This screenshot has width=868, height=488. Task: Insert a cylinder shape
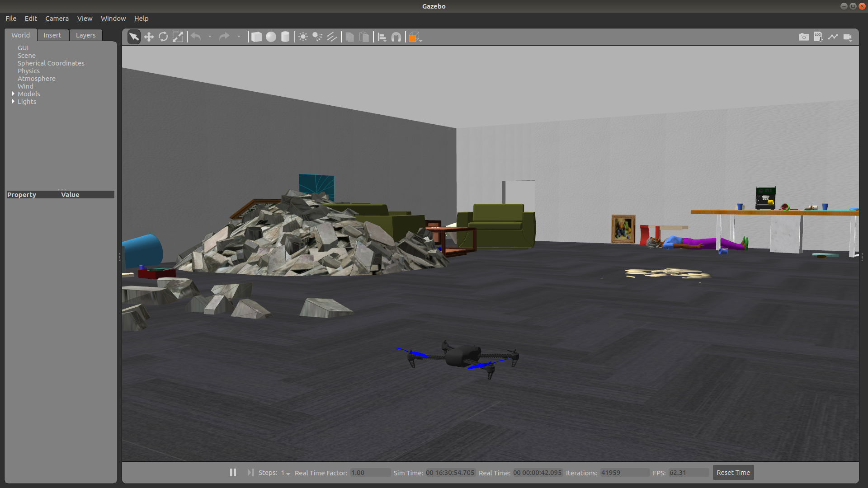pos(285,37)
